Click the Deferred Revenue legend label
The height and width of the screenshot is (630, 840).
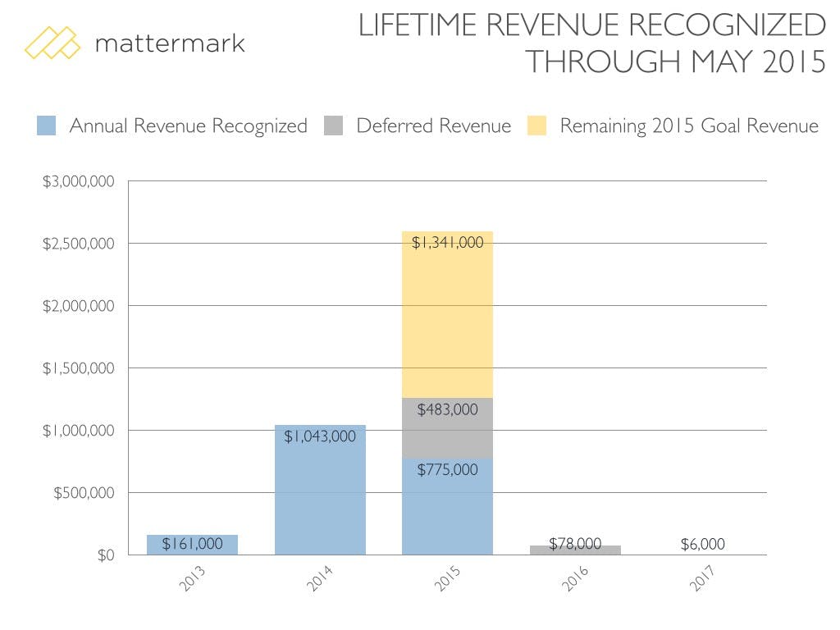433,126
